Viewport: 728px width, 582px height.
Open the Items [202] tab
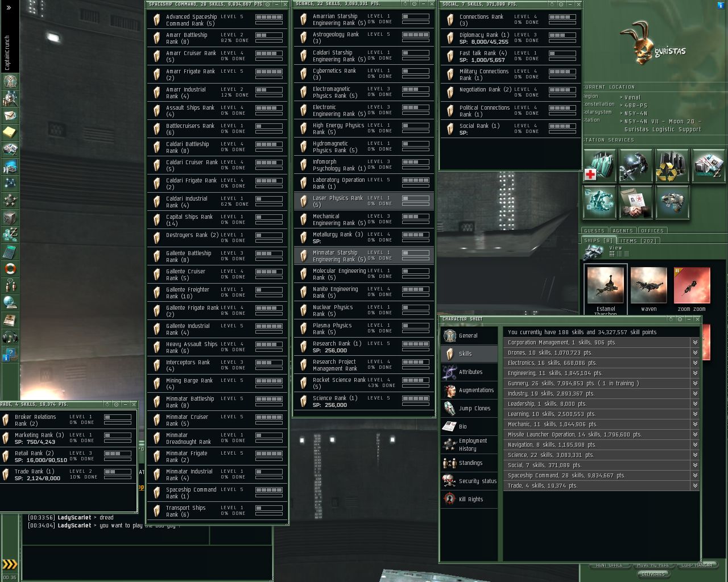(639, 241)
